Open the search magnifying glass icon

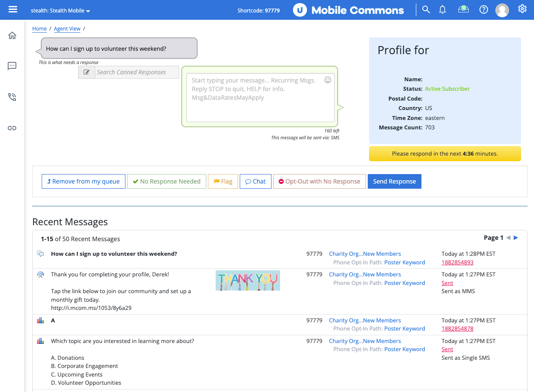pos(426,9)
